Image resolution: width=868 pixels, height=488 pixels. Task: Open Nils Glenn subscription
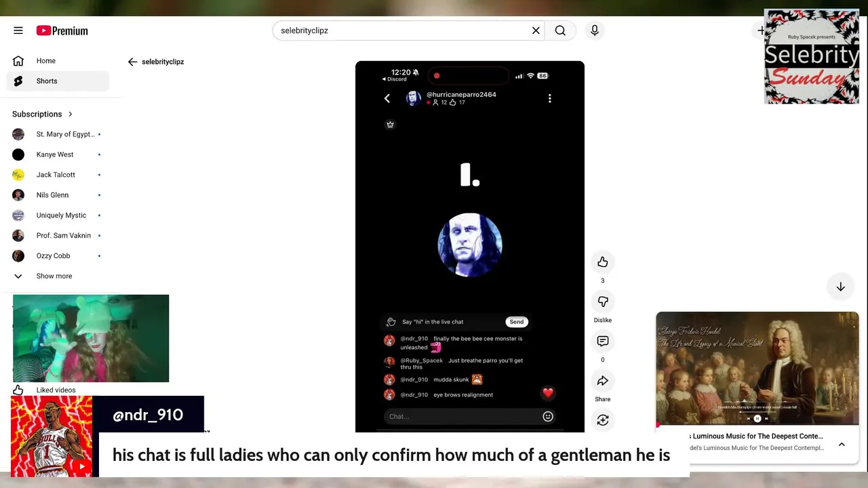tap(58, 195)
